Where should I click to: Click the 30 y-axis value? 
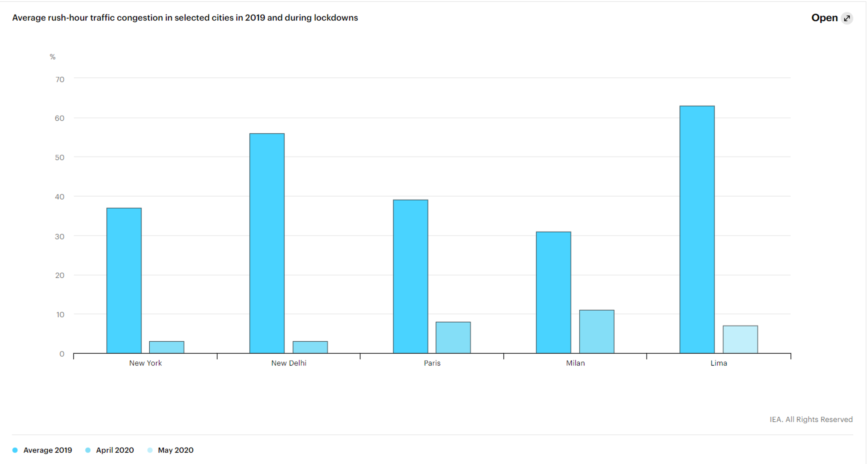point(60,236)
